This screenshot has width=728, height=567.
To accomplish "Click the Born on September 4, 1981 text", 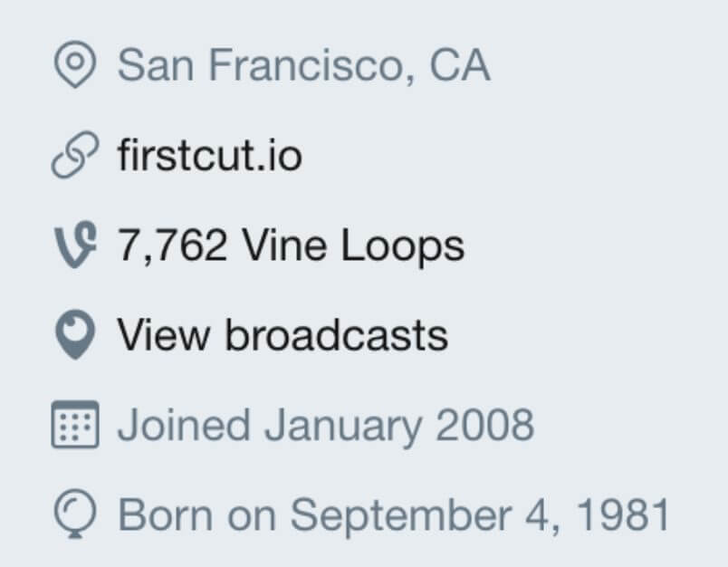I will pyautogui.click(x=394, y=514).
